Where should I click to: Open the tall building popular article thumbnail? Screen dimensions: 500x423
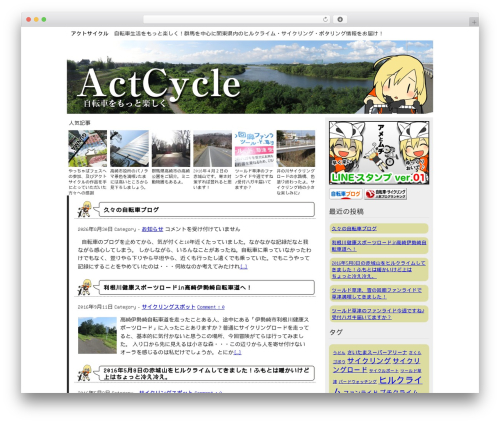click(x=129, y=148)
